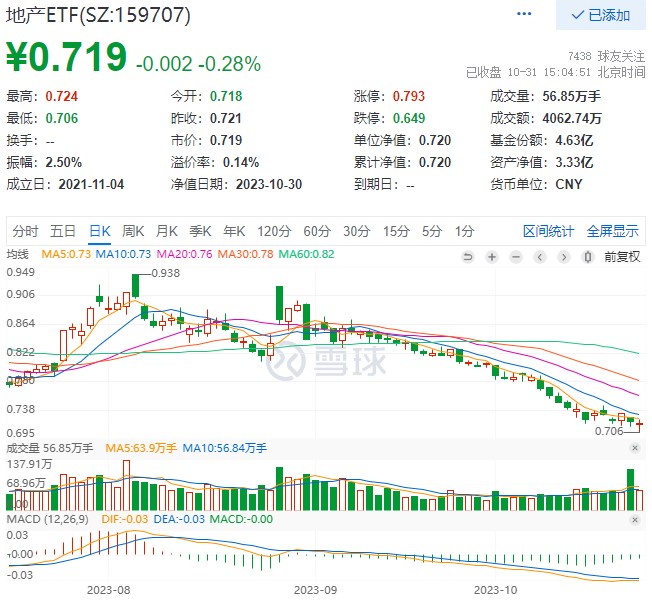Move chart left with the left chevron

pyautogui.click(x=540, y=257)
